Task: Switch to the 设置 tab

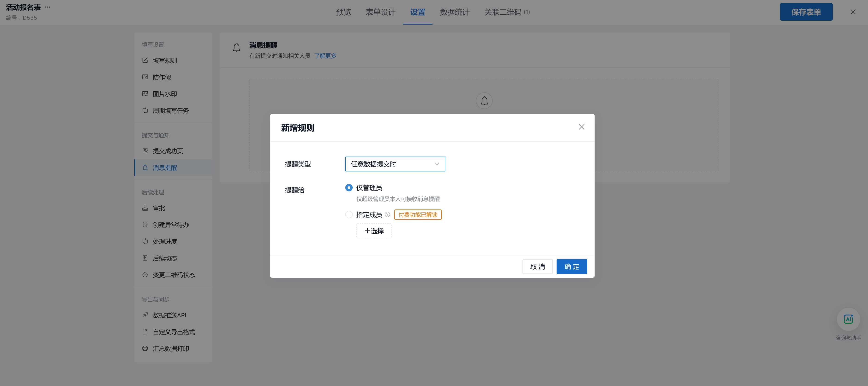Action: (418, 12)
